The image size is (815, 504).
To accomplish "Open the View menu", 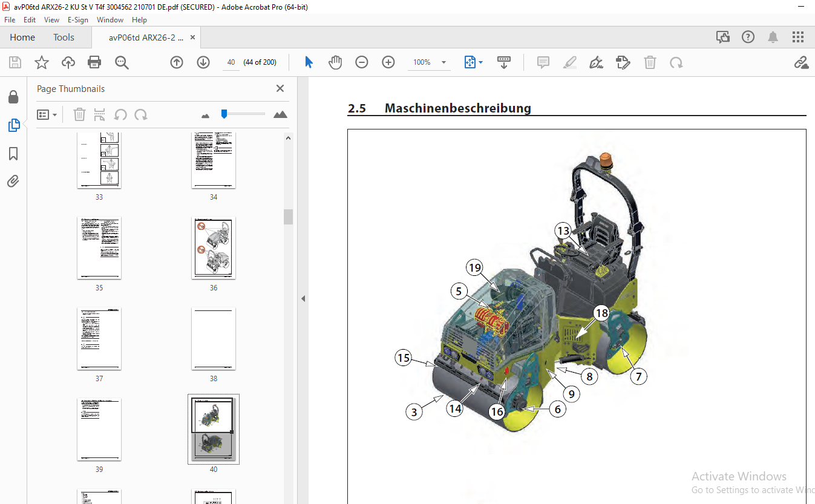I will click(x=52, y=20).
